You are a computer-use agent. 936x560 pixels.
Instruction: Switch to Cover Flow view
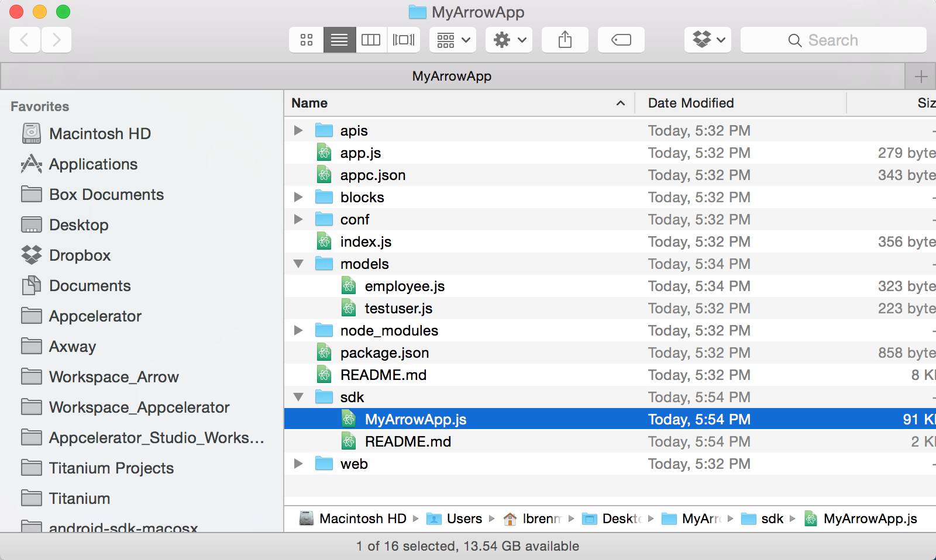pos(404,40)
